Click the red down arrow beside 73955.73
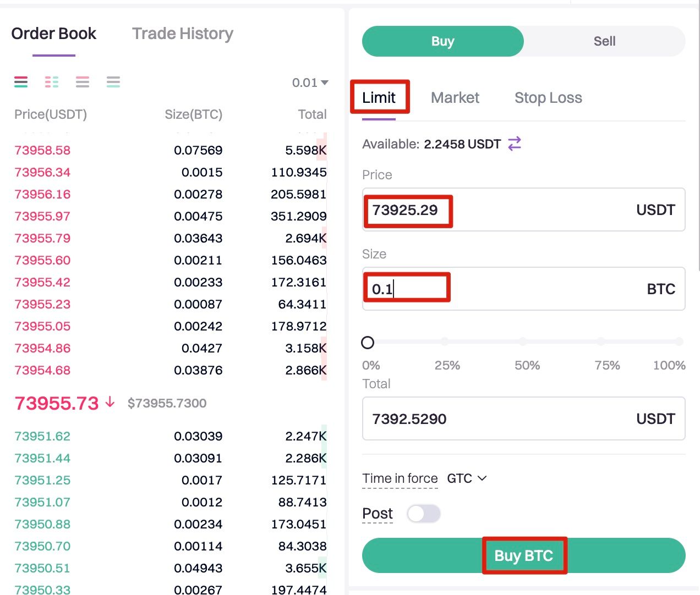The height and width of the screenshot is (595, 700). point(110,402)
